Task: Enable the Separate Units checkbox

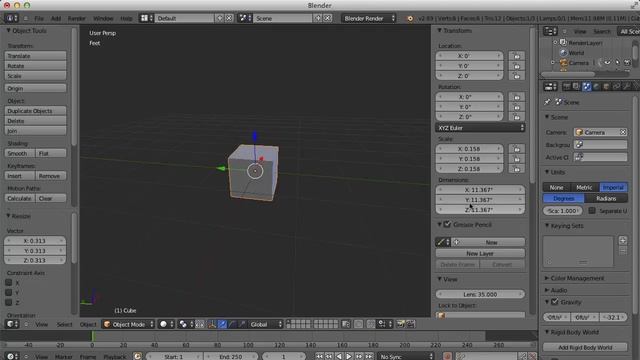Action: [x=592, y=211]
